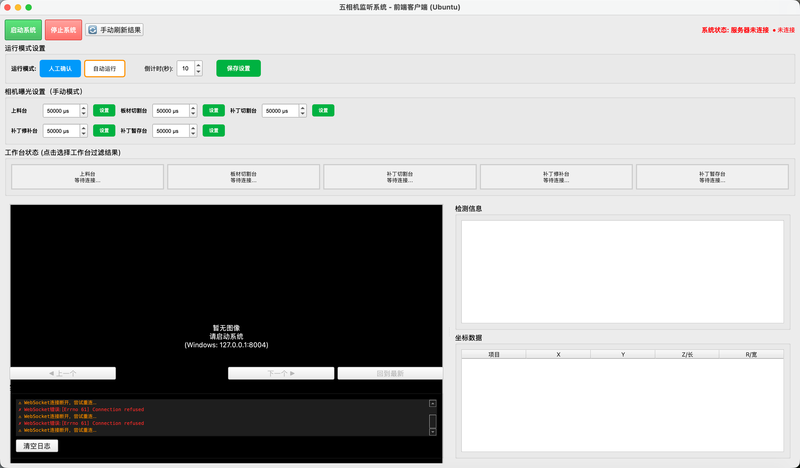Image resolution: width=800 pixels, height=468 pixels.
Task: Apply 补丁切割台 exposure with 设置 button
Action: click(323, 111)
